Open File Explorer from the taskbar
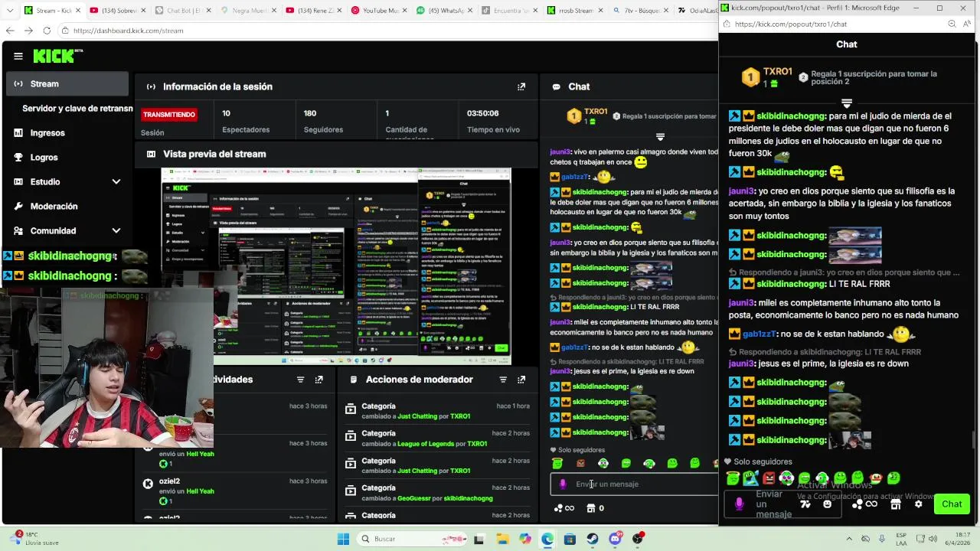The height and width of the screenshot is (551, 980). 501,539
